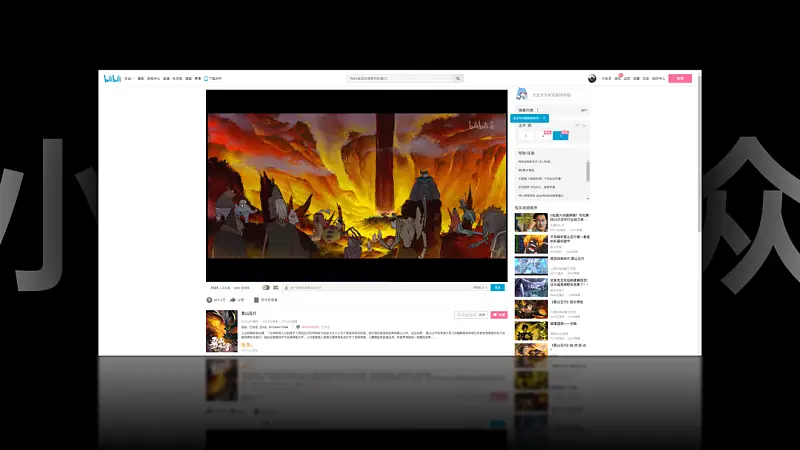
Task: Select episode 2 in the 正片 list
Action: (543, 136)
